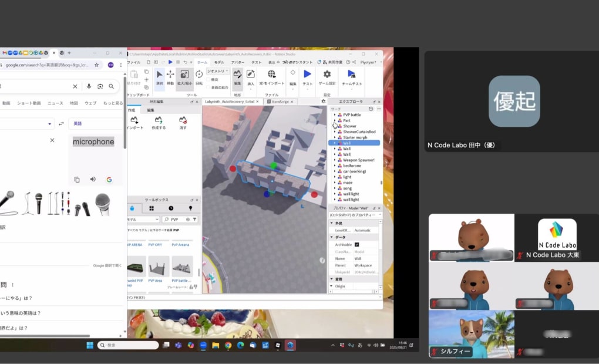This screenshot has width=599, height=364.
Task: Click the Windows Start button
Action: (90, 345)
